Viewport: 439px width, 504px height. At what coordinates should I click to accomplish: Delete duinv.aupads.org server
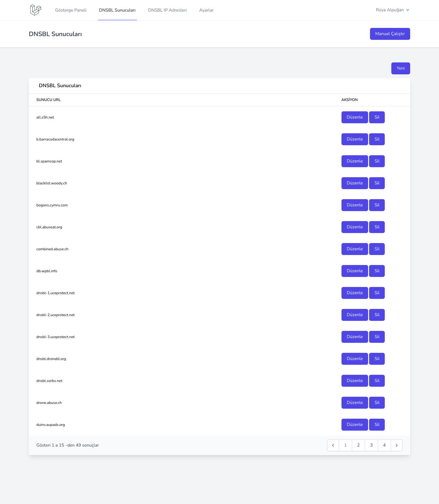pyautogui.click(x=377, y=425)
